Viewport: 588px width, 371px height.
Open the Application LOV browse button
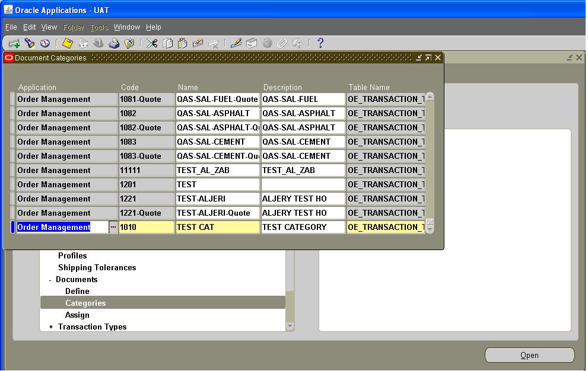(113, 227)
